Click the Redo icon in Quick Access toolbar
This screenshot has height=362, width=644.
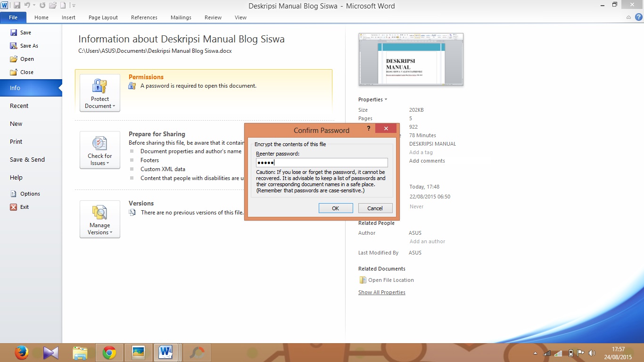[42, 6]
